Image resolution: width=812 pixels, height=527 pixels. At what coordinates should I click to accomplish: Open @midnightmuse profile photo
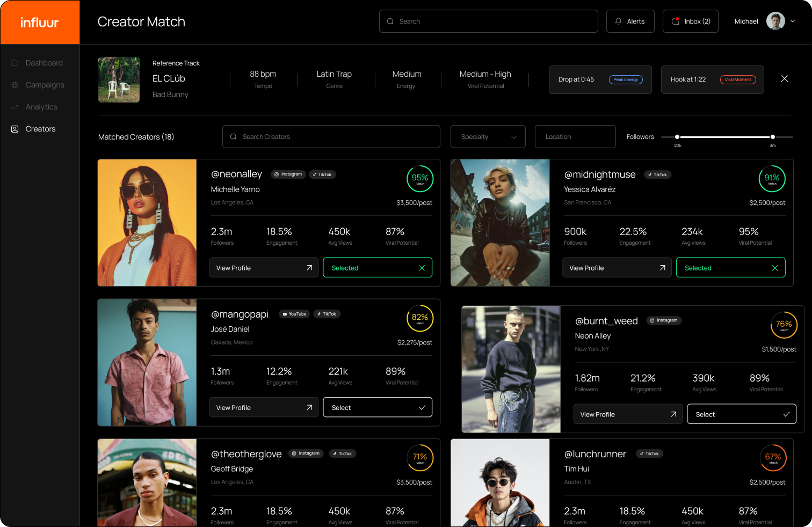pyautogui.click(x=500, y=223)
